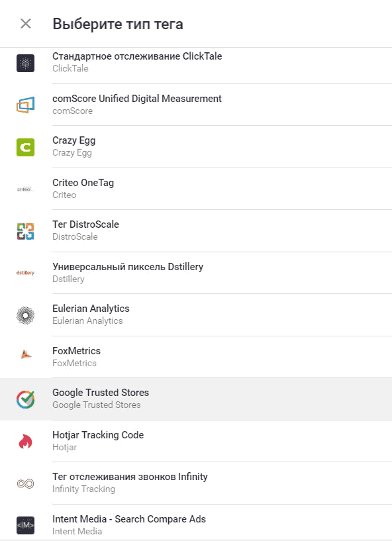Choose Стандартное отслеживание ClickTale tag

196,66
